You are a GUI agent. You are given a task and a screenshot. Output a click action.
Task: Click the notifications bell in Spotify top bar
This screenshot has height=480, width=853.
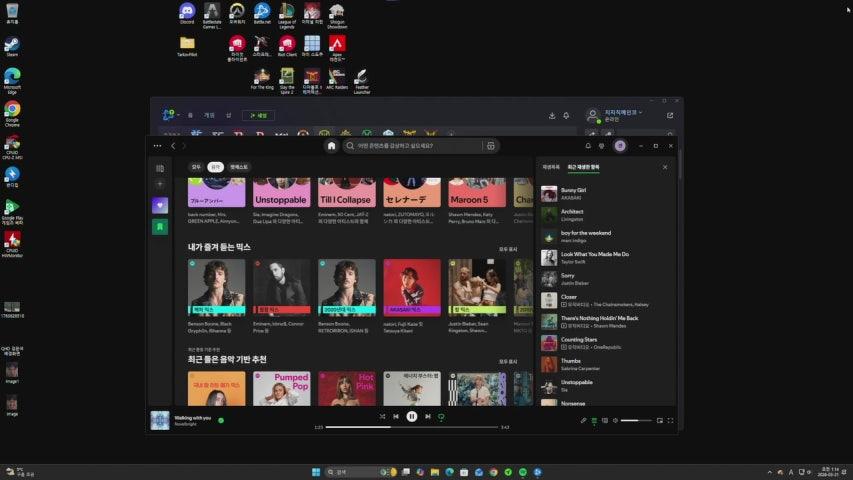point(588,146)
